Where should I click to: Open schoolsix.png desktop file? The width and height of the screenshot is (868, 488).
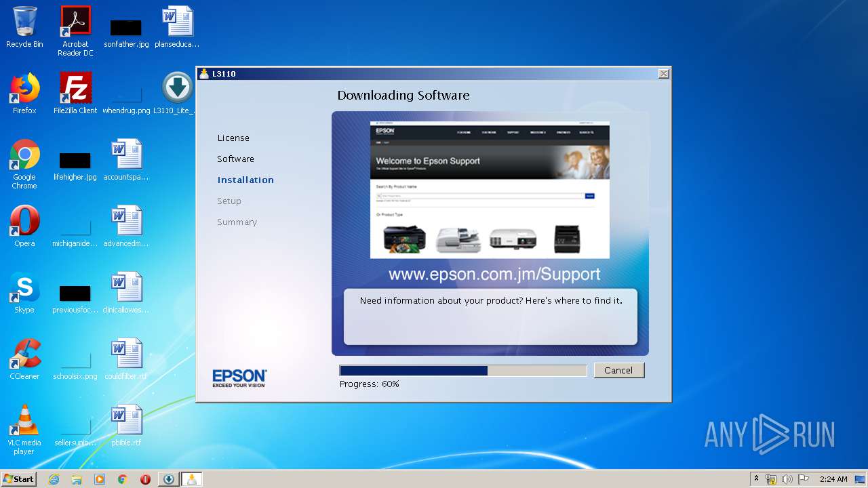75,365
